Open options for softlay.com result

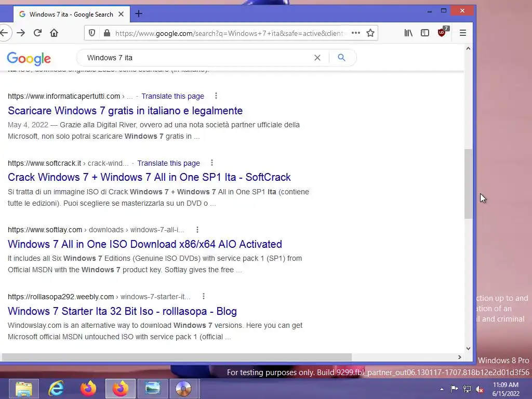point(197,230)
